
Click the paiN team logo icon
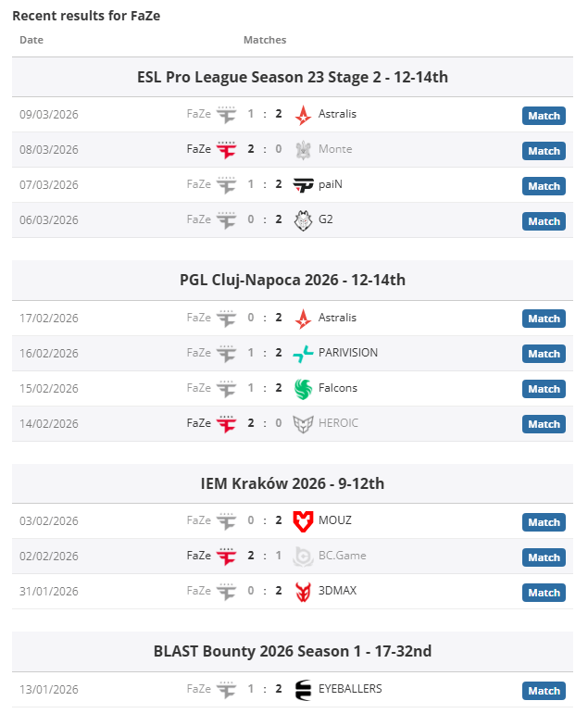[303, 185]
